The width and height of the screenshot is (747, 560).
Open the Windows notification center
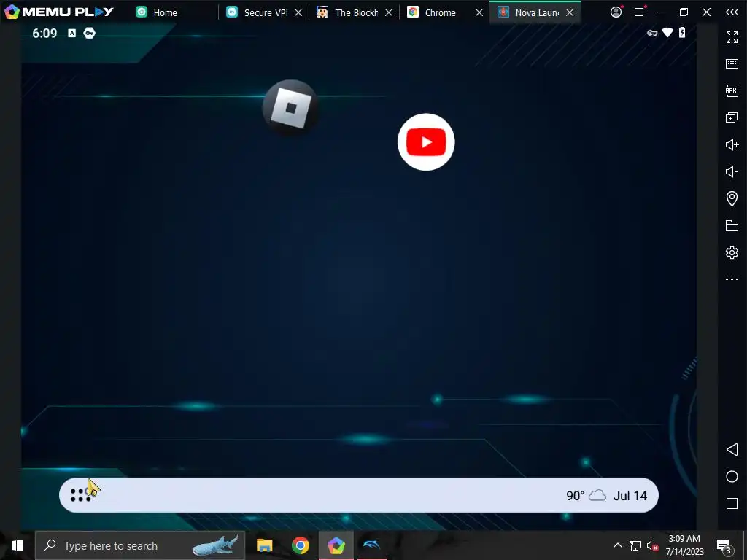(724, 545)
